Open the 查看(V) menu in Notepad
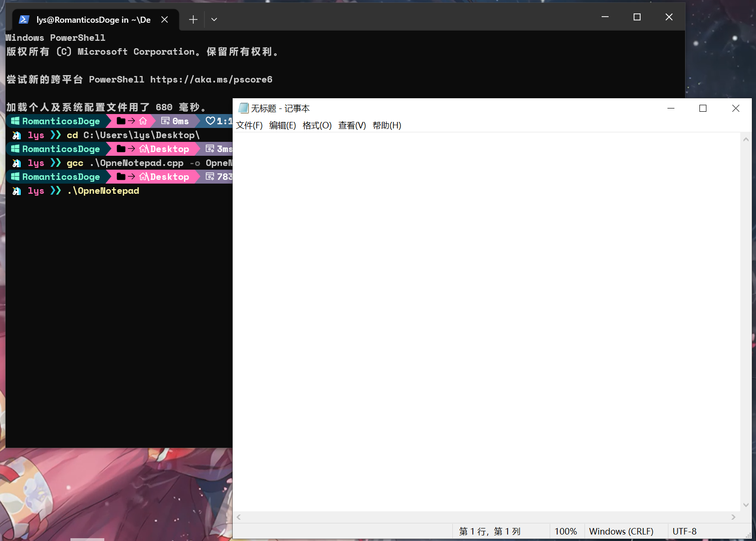This screenshot has width=756, height=541. (x=352, y=126)
